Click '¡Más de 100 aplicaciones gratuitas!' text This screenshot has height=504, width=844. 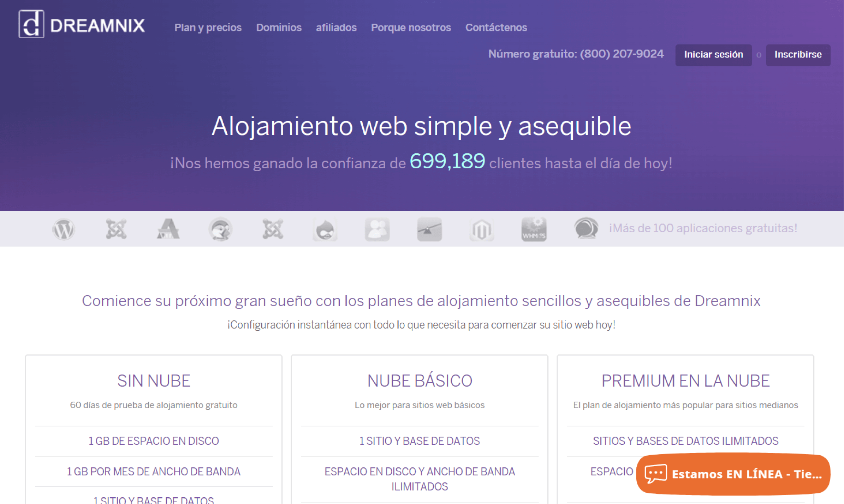(703, 228)
